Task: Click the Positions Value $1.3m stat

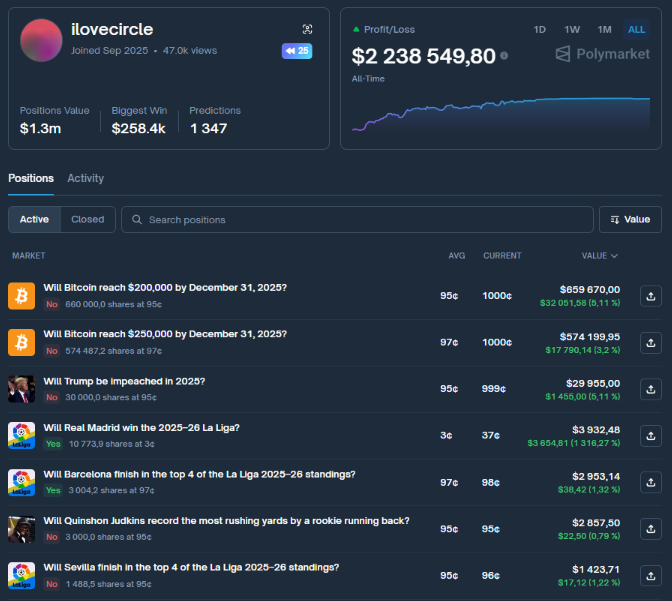Action: (x=54, y=121)
